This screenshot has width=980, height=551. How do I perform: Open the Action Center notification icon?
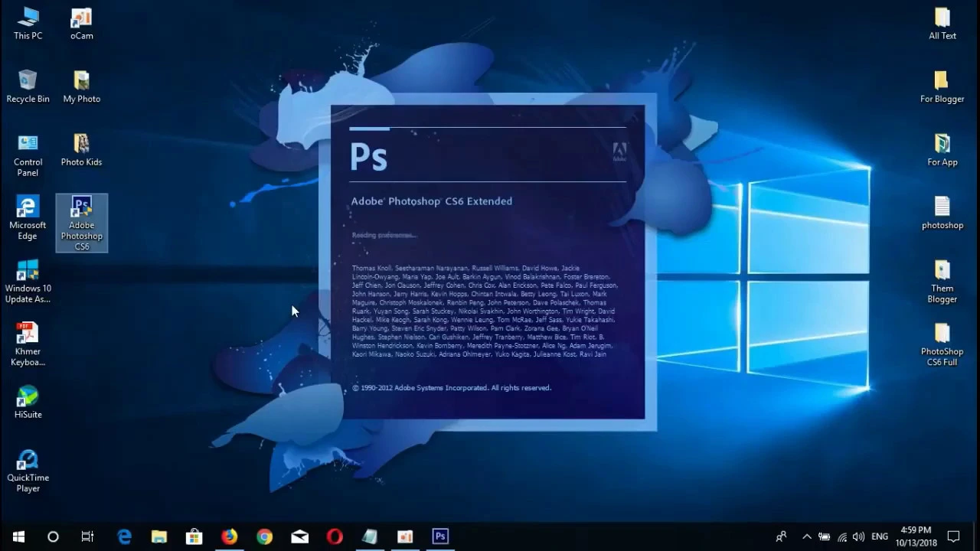point(953,536)
